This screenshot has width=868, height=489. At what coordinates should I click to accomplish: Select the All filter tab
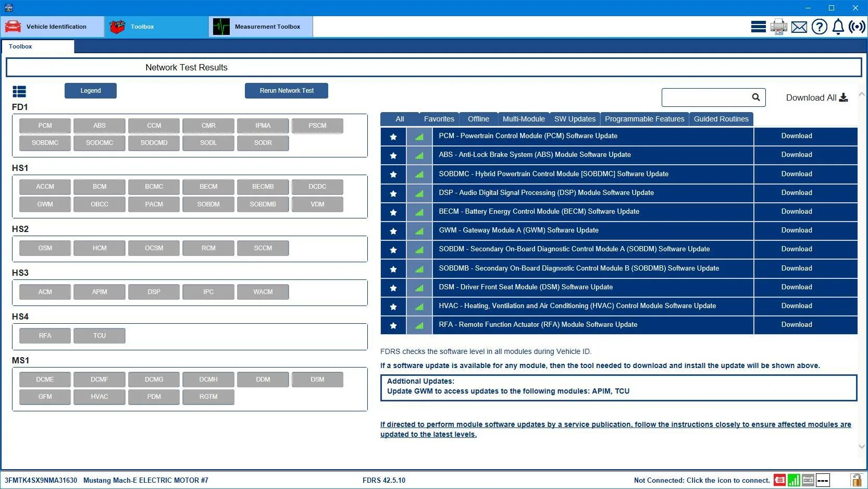400,119
